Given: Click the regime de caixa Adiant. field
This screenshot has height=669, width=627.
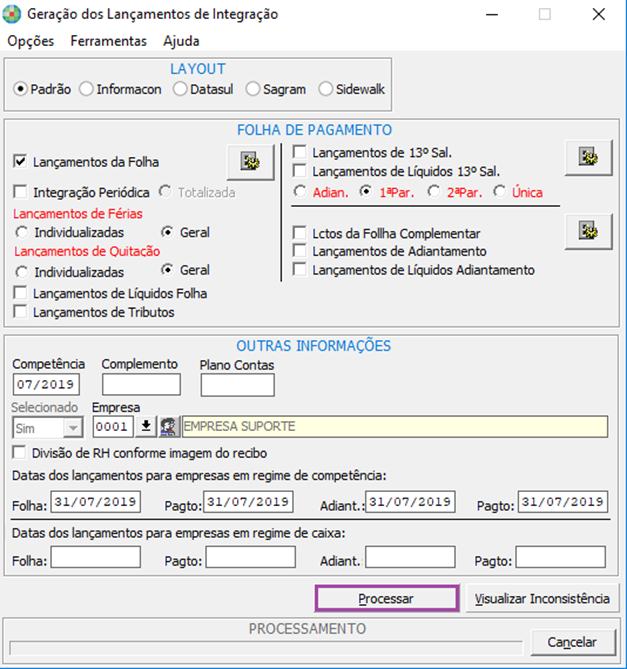Looking at the screenshot, I should pos(410,557).
